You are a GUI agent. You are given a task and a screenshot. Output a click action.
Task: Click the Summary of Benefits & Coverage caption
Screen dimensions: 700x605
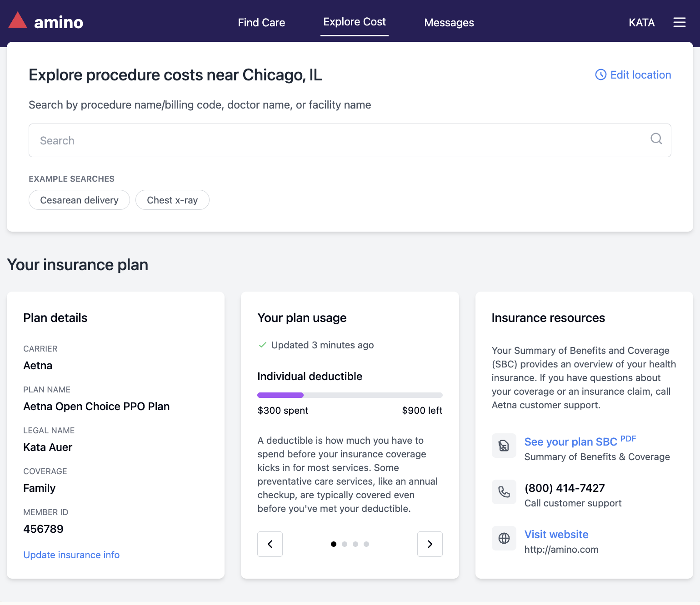click(597, 457)
